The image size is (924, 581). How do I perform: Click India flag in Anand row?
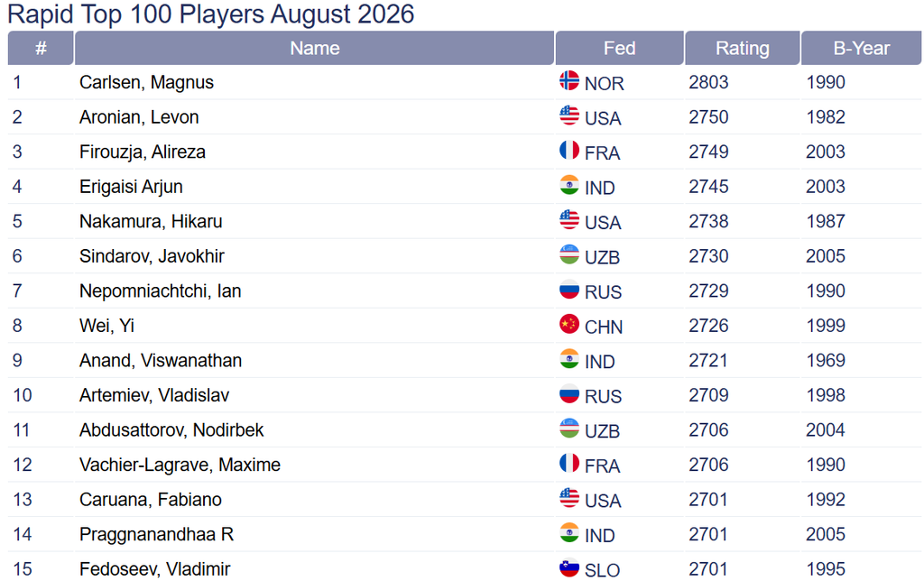click(569, 359)
